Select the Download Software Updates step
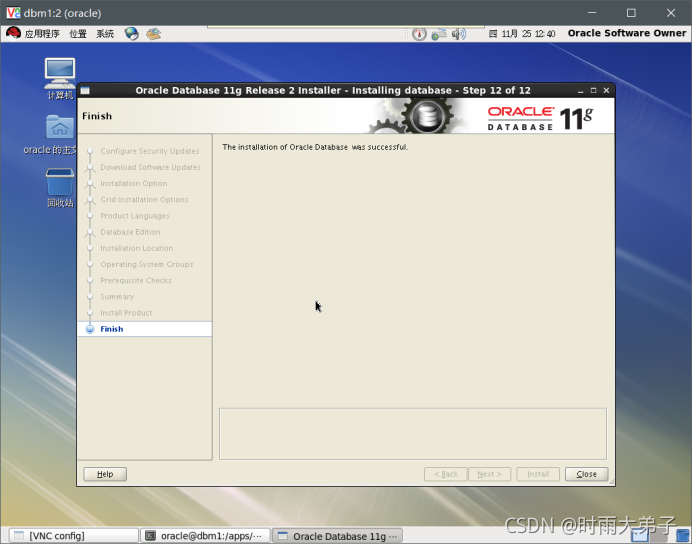This screenshot has height=544, width=692. (150, 167)
